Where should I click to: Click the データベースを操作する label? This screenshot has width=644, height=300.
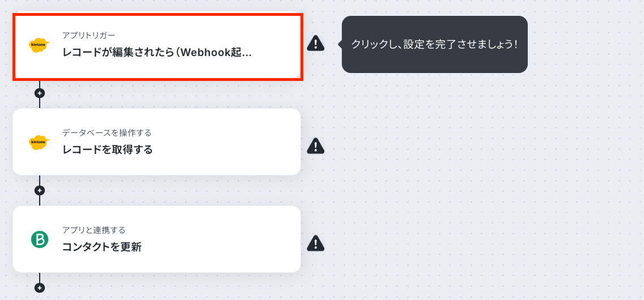pyautogui.click(x=107, y=133)
